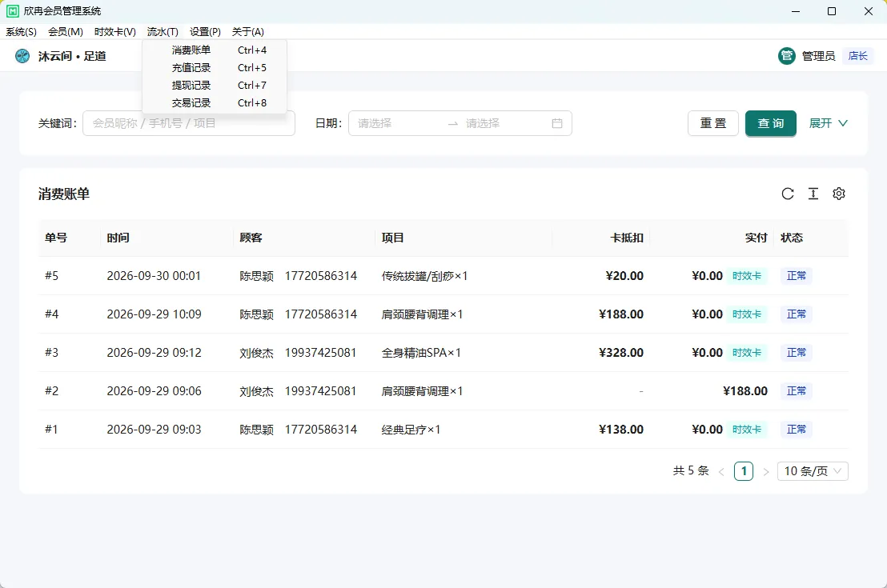Screen dimensions: 887x588
Task: Open the 会员(M) menu
Action: 66,32
